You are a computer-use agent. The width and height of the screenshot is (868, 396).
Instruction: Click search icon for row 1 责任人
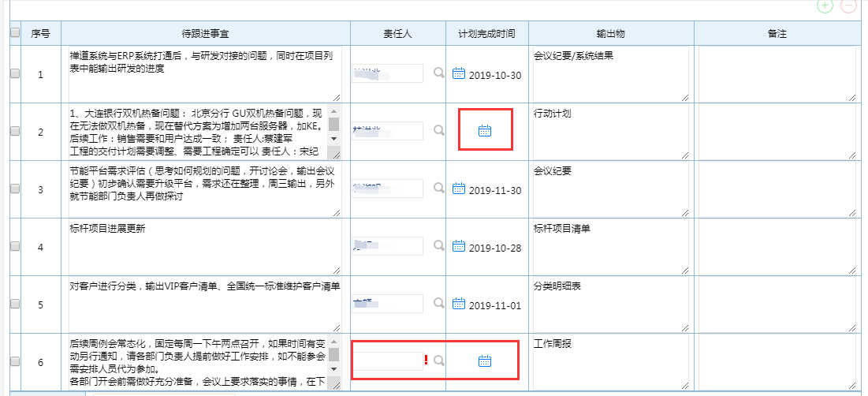[x=440, y=73]
